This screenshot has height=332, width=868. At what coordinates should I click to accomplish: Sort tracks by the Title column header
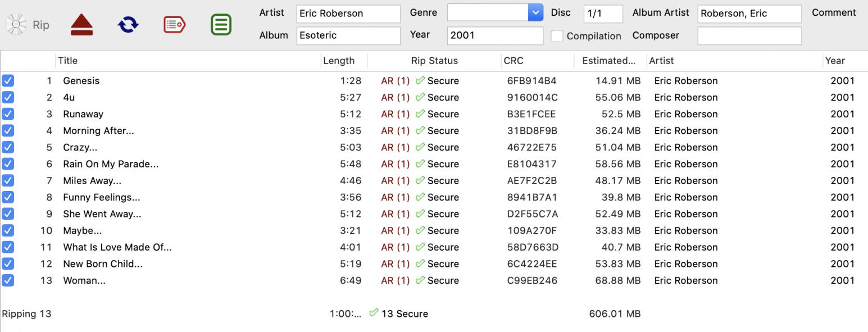(68, 61)
